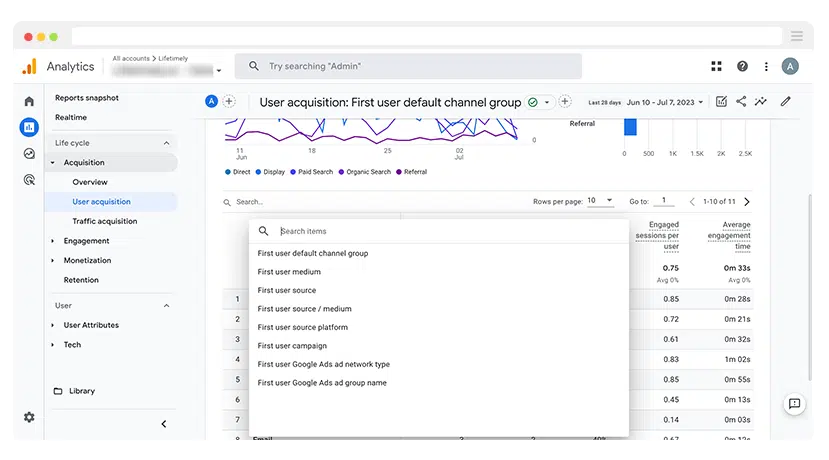The width and height of the screenshot is (829, 460).
Task: Click the browser hamburger menu icon
Action: (797, 36)
